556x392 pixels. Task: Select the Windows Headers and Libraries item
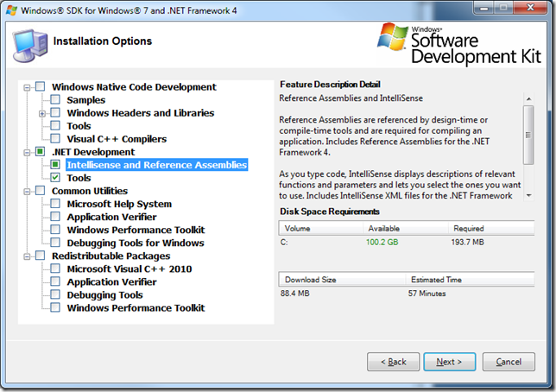(x=141, y=113)
